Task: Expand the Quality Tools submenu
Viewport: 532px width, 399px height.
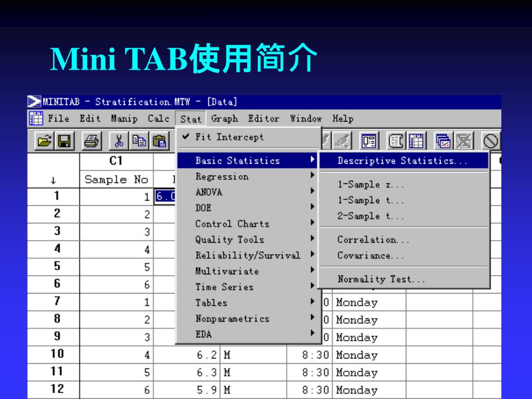Action: pyautogui.click(x=247, y=240)
